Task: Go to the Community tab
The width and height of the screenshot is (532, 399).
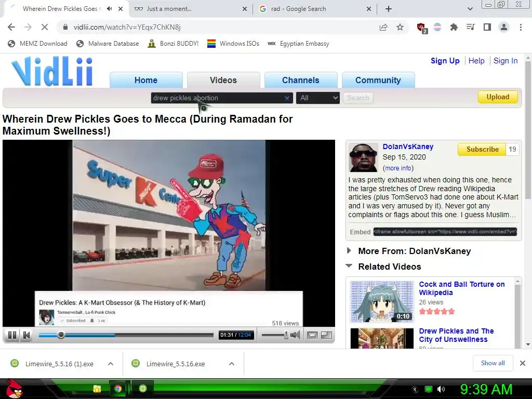Action: [378, 80]
